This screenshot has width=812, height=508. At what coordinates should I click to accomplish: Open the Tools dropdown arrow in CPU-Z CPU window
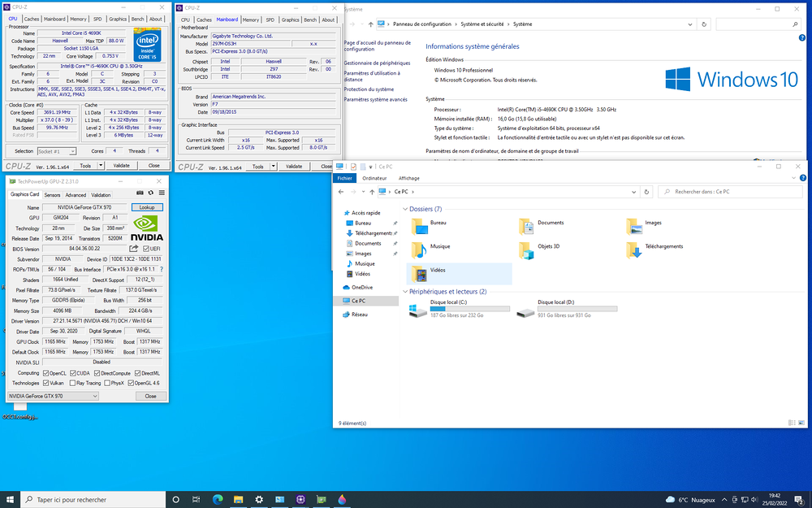pyautogui.click(x=101, y=166)
